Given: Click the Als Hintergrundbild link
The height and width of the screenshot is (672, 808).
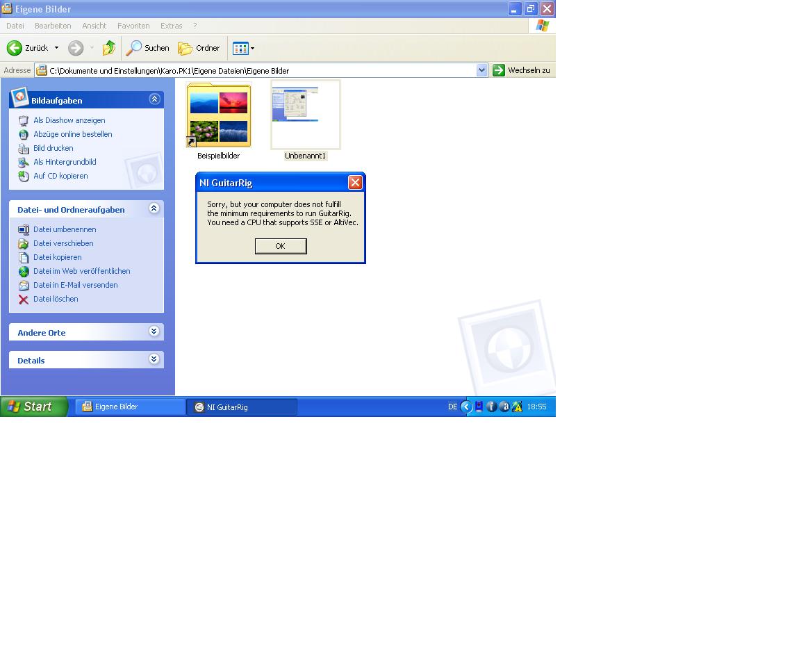Looking at the screenshot, I should point(65,163).
